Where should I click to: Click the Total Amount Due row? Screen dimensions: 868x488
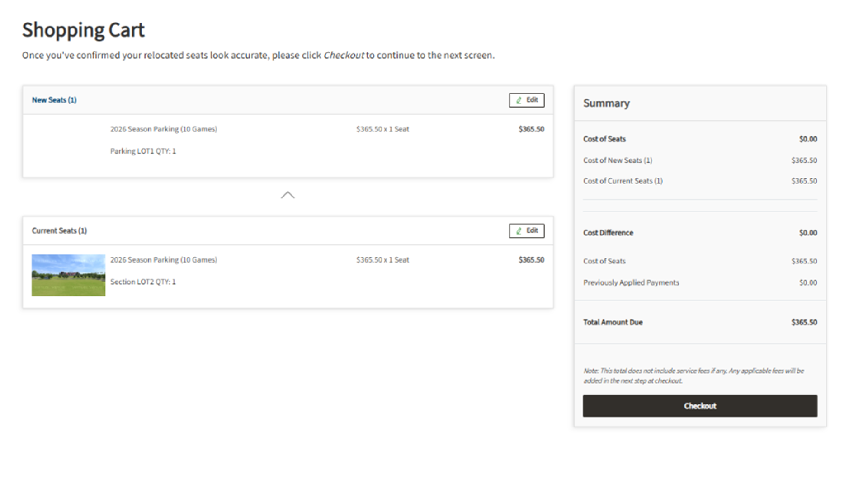click(x=613, y=322)
